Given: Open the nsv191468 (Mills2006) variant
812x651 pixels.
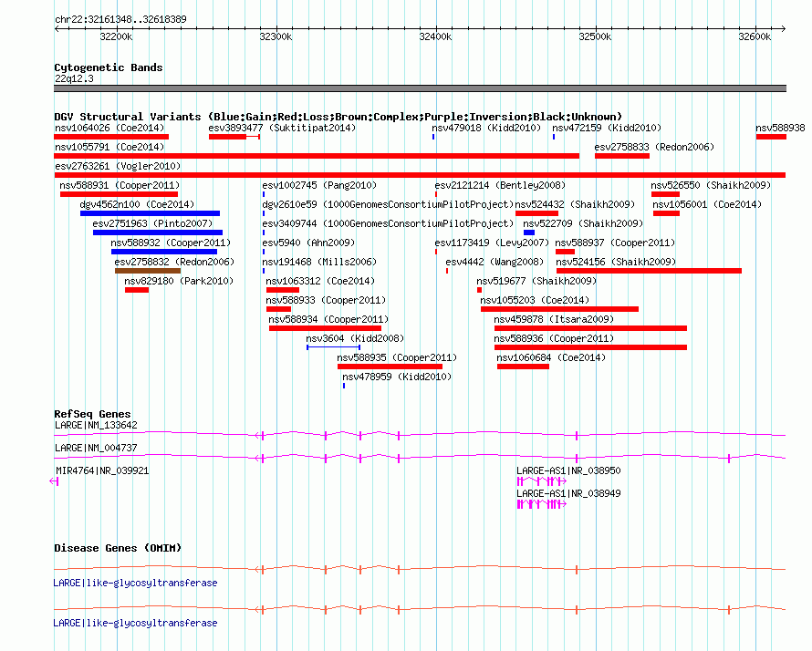Looking at the screenshot, I should [319, 262].
